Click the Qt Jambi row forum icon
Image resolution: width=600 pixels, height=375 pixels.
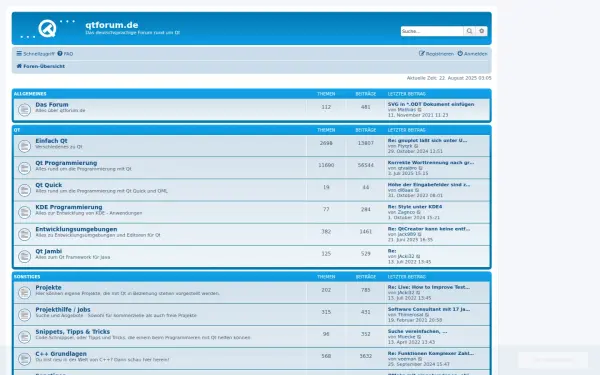[24, 256]
